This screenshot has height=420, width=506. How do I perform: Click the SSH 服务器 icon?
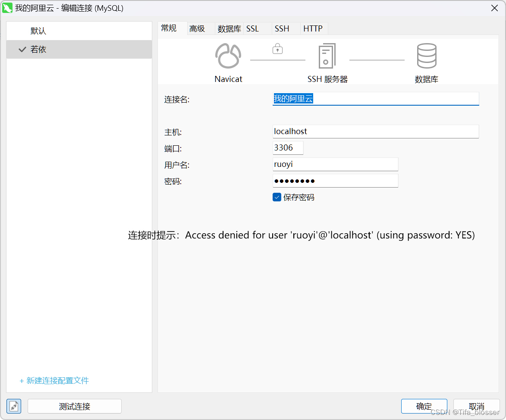tap(327, 56)
